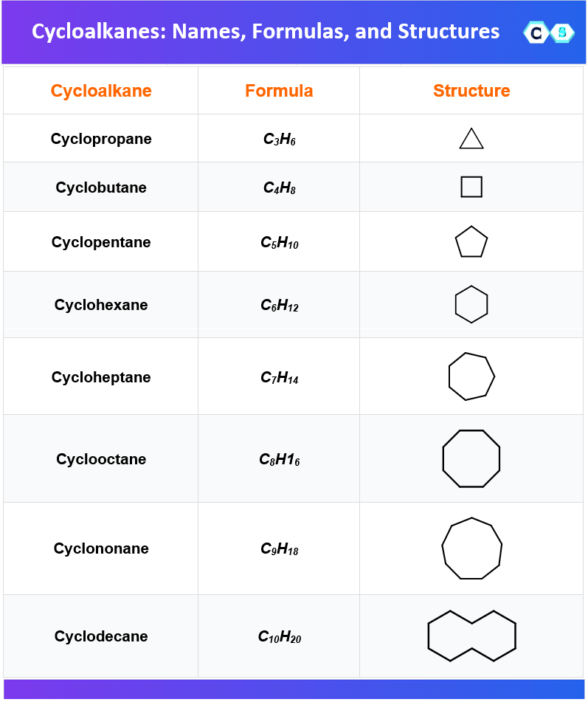Click the cyclopentane pentagon structure
The width and height of the screenshot is (588, 702).
pos(471,242)
